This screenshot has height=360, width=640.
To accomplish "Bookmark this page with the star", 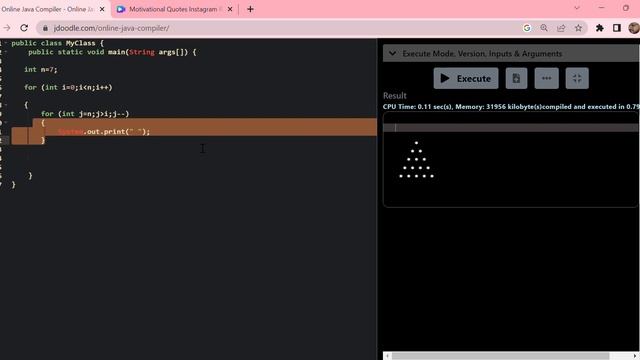I will coord(578,28).
